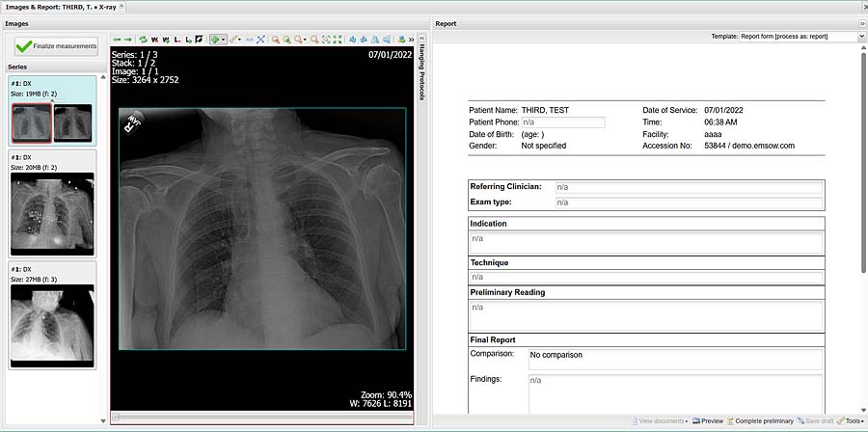Click the green expand to full screen icon
The height and width of the screenshot is (432, 868).
click(x=338, y=40)
